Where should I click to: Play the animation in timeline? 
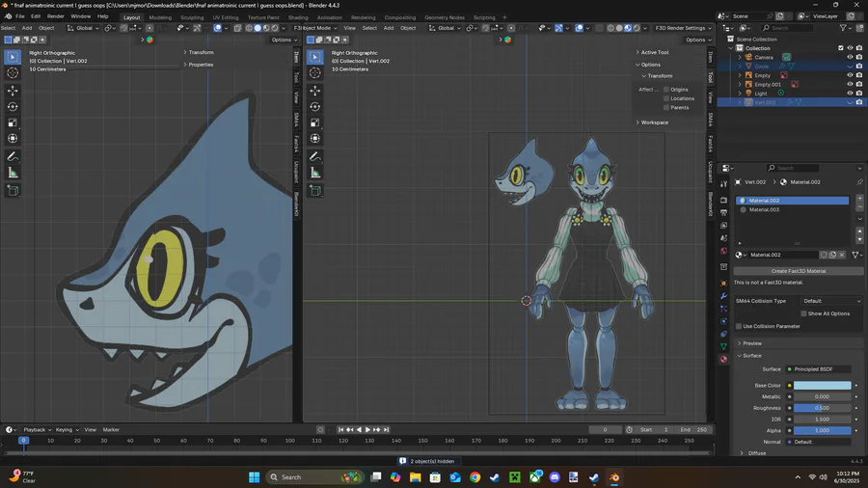367,430
